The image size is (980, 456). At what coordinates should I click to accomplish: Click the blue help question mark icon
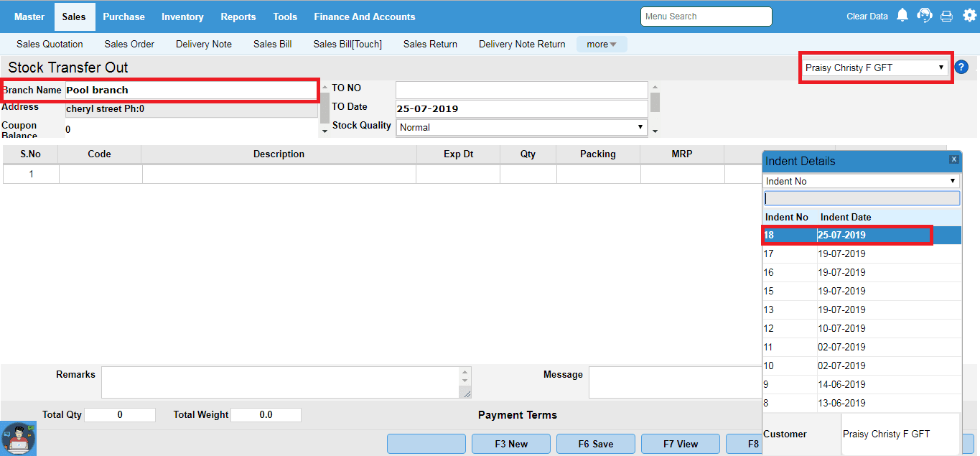tap(962, 68)
